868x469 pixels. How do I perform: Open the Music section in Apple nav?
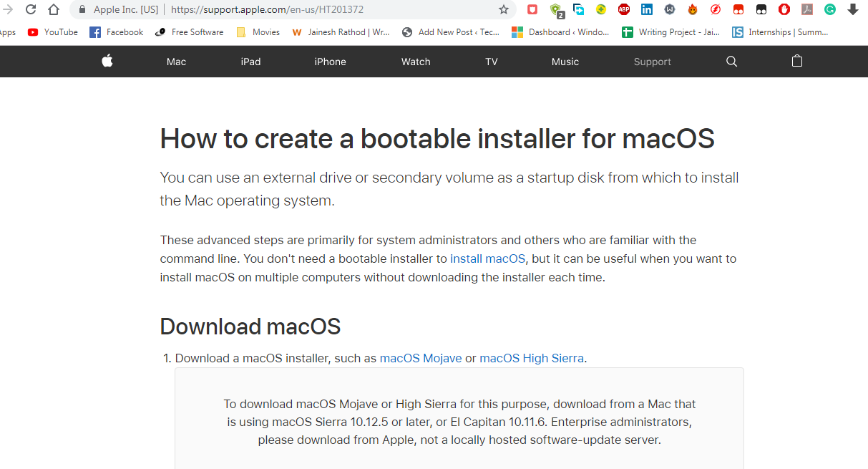565,62
